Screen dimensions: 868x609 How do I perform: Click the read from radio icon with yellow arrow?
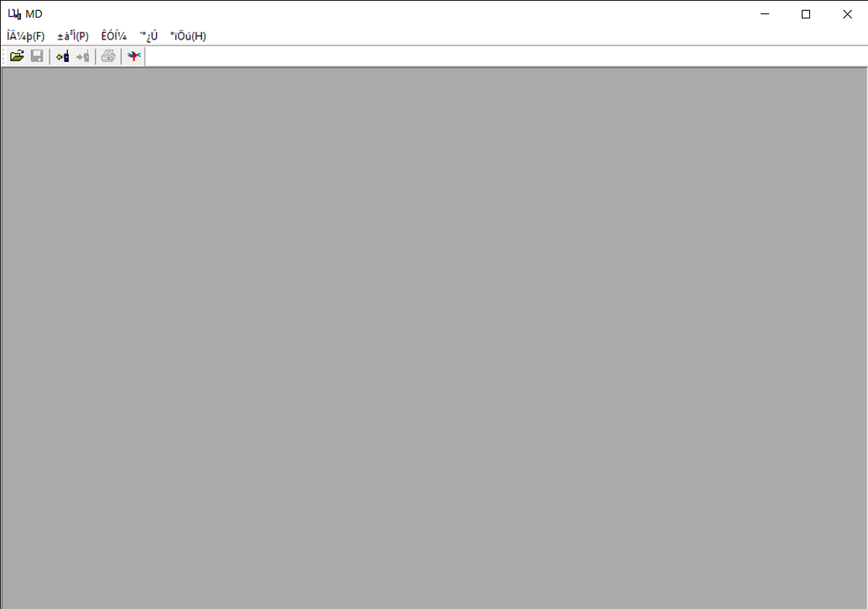(63, 56)
